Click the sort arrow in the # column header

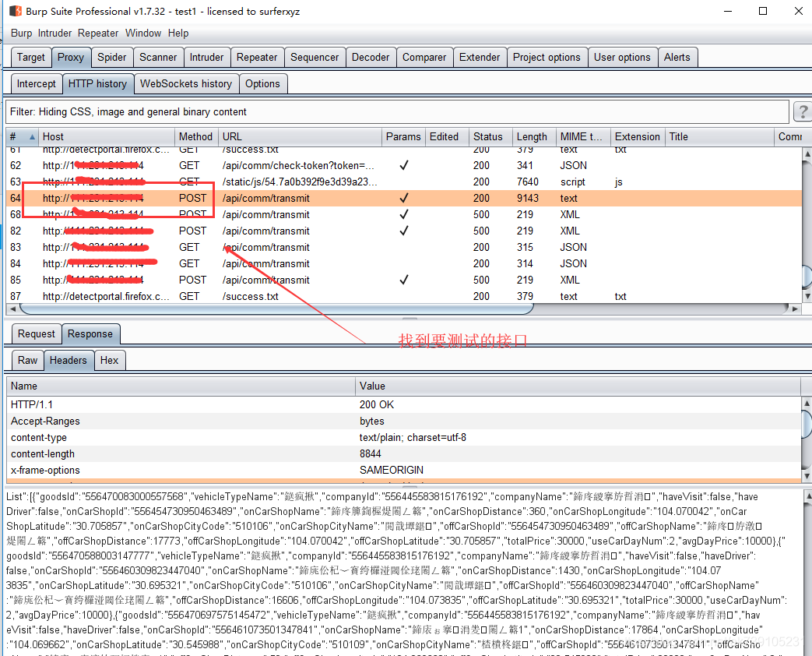(32, 137)
